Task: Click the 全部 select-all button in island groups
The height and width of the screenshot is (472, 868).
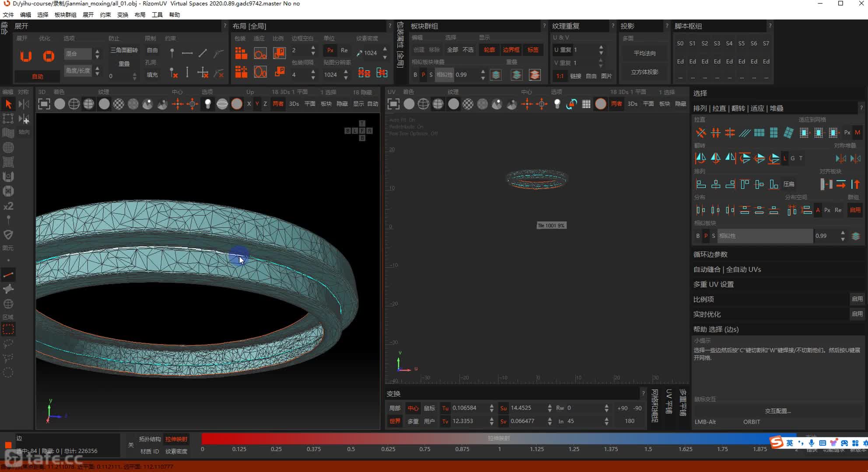Action: (x=452, y=50)
